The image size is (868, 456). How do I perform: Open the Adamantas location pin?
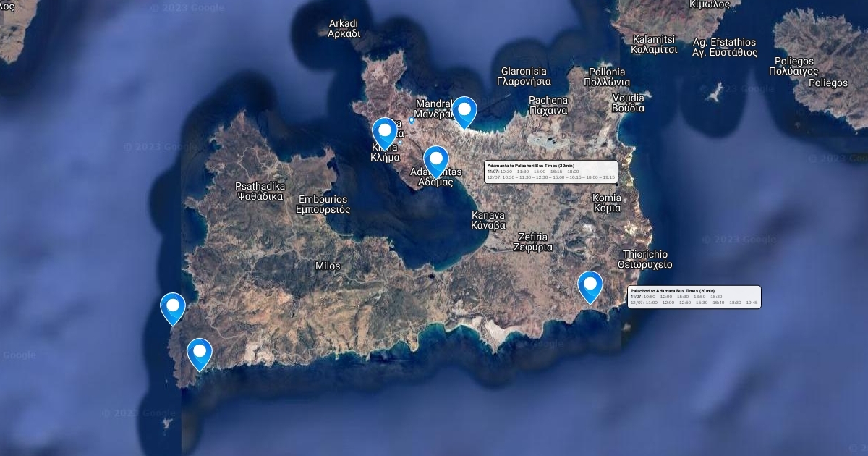tap(435, 159)
